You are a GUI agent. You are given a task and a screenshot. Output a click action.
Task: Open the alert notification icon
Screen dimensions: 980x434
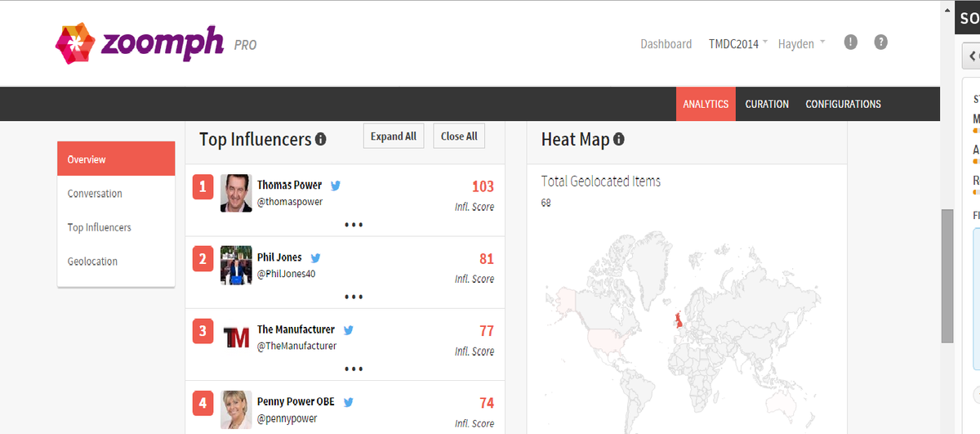pos(850,43)
